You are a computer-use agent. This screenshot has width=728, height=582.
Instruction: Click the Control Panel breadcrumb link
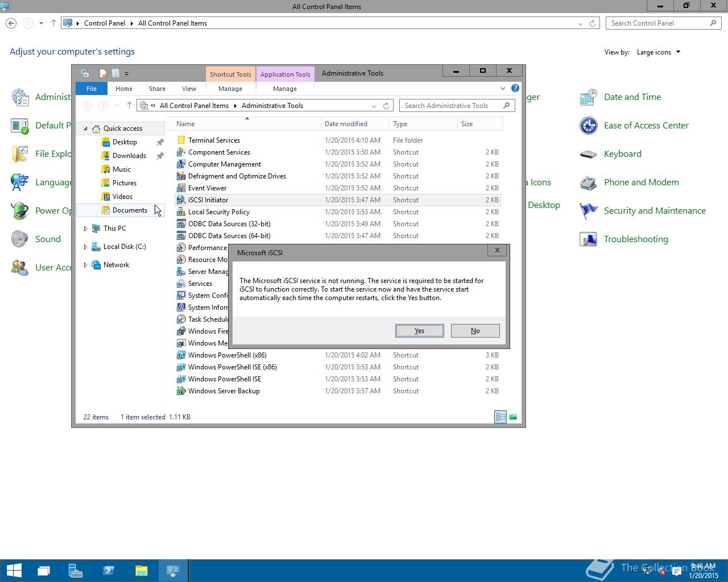coord(105,23)
